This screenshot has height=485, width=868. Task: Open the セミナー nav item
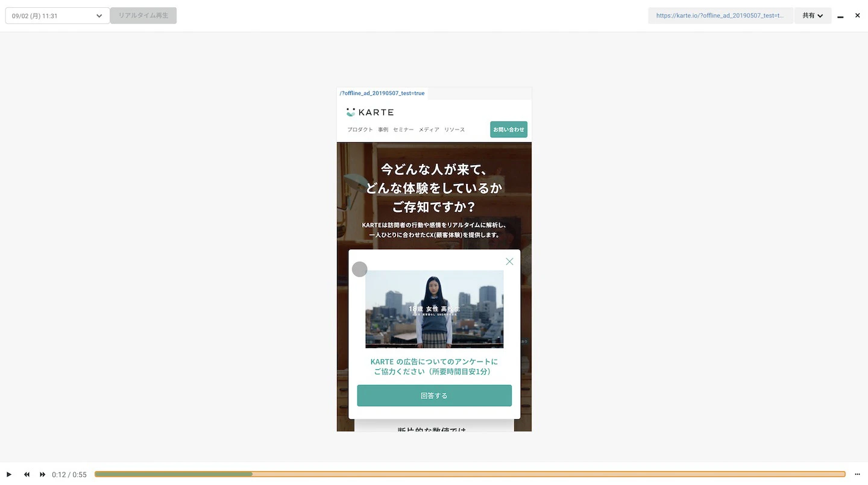tap(403, 130)
